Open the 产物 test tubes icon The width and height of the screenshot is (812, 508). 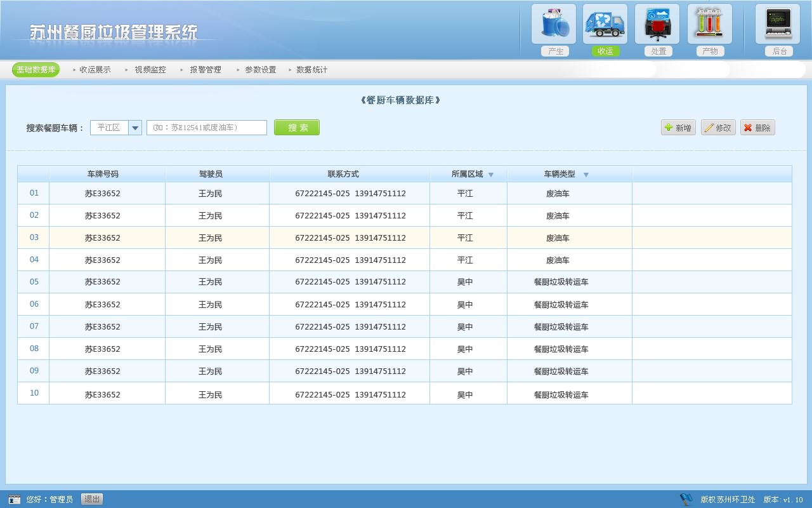709,24
